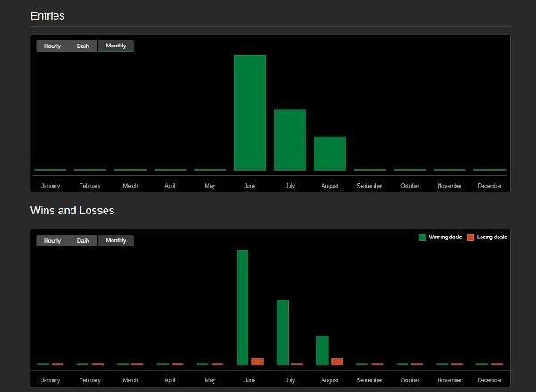
Task: Set Wins and Losses chart to Hourly
Action: 52,240
